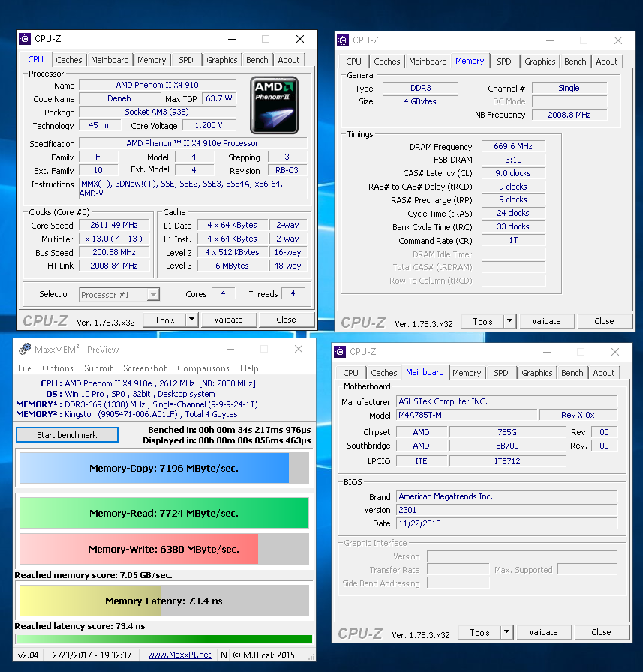Open Submit menu in MaxxMEM

[98, 368]
